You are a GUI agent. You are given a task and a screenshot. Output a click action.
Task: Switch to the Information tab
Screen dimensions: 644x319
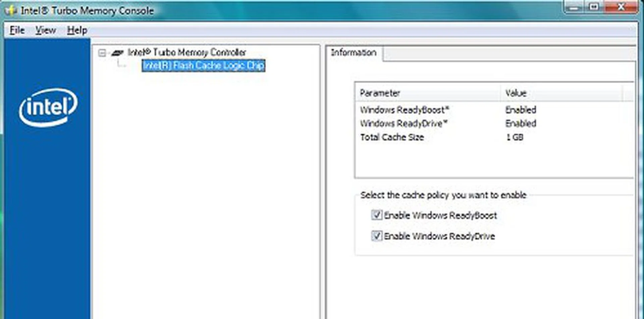(x=353, y=53)
